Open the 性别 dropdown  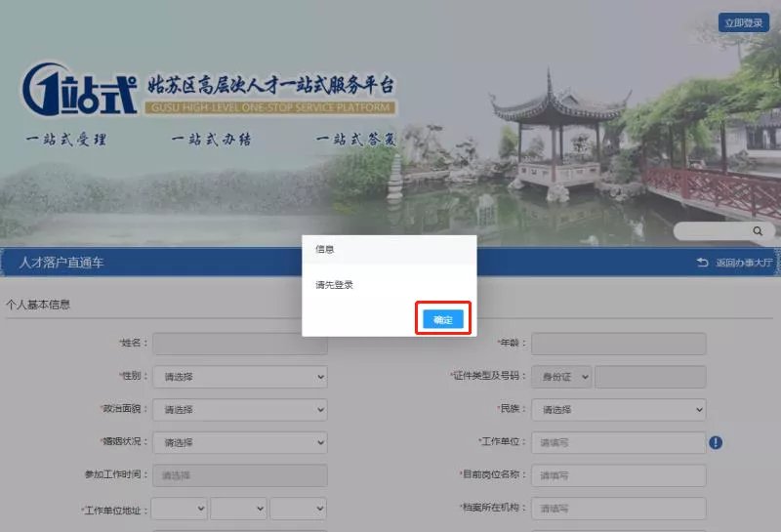[240, 377]
